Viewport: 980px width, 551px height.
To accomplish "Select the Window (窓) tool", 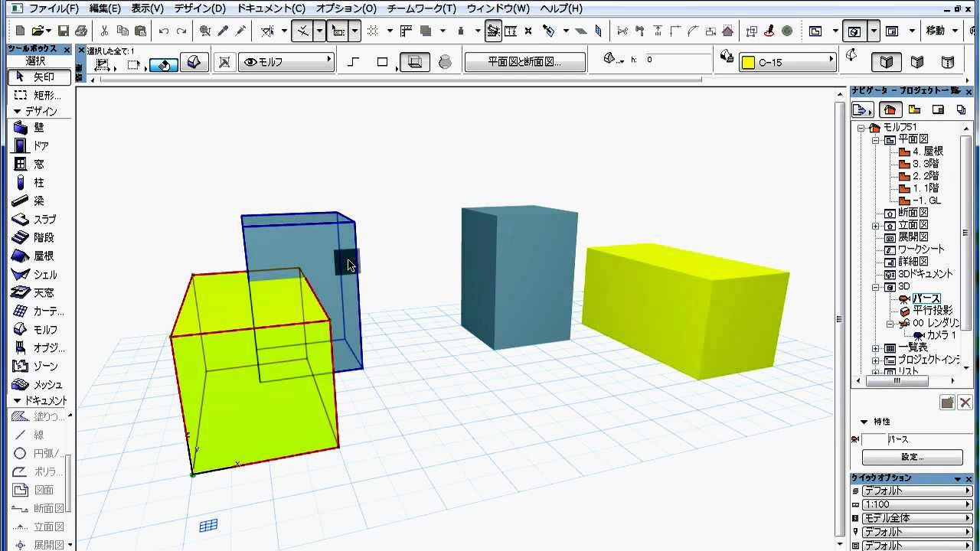I will (x=39, y=164).
